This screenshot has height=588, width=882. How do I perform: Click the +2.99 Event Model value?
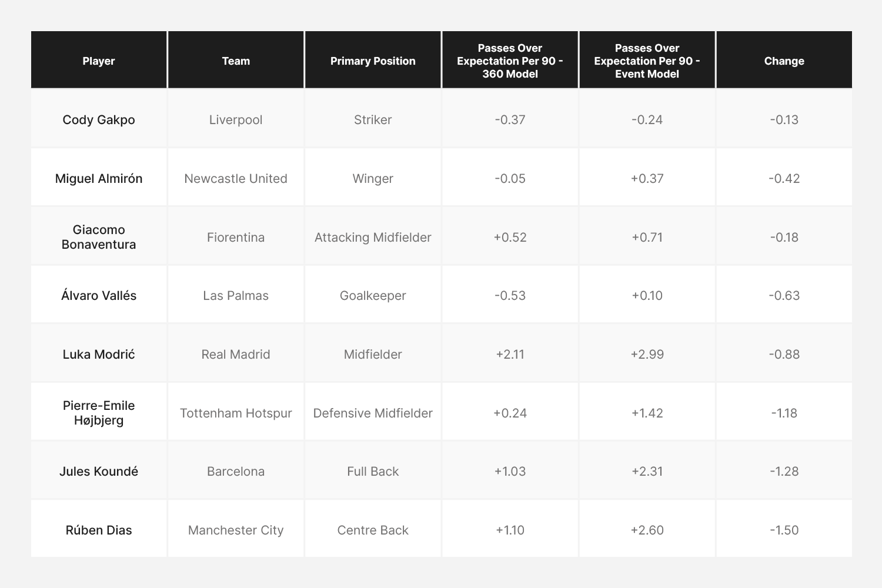tap(647, 354)
